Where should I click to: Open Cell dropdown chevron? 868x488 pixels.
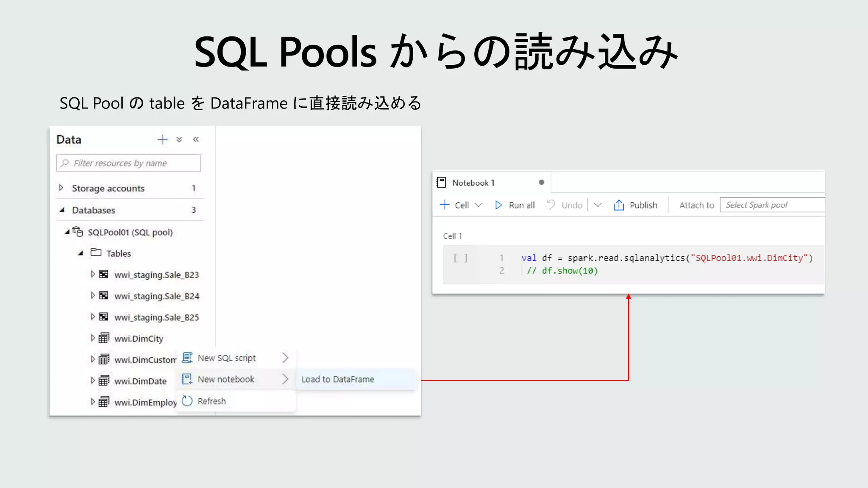pyautogui.click(x=479, y=205)
